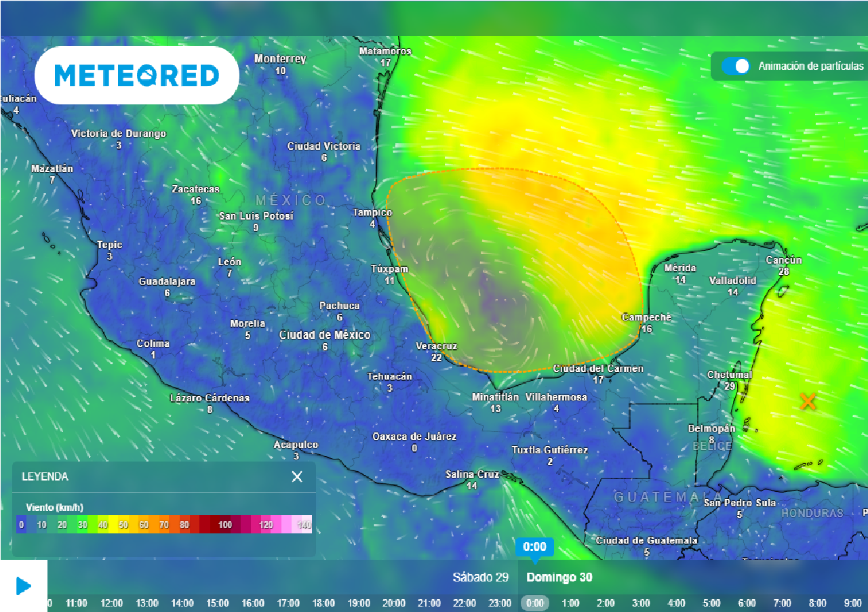Select 18:00 on the timeline
Image resolution: width=868 pixels, height=612 pixels.
323,603
